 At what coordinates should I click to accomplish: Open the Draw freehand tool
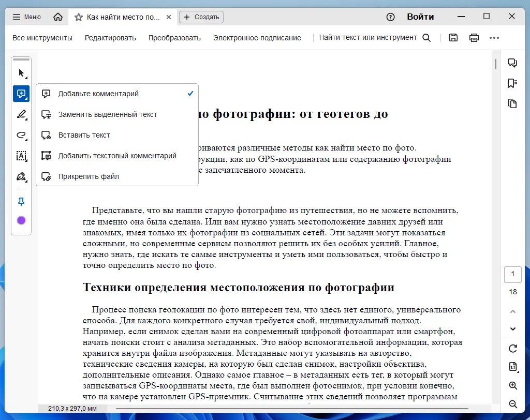coord(21,135)
